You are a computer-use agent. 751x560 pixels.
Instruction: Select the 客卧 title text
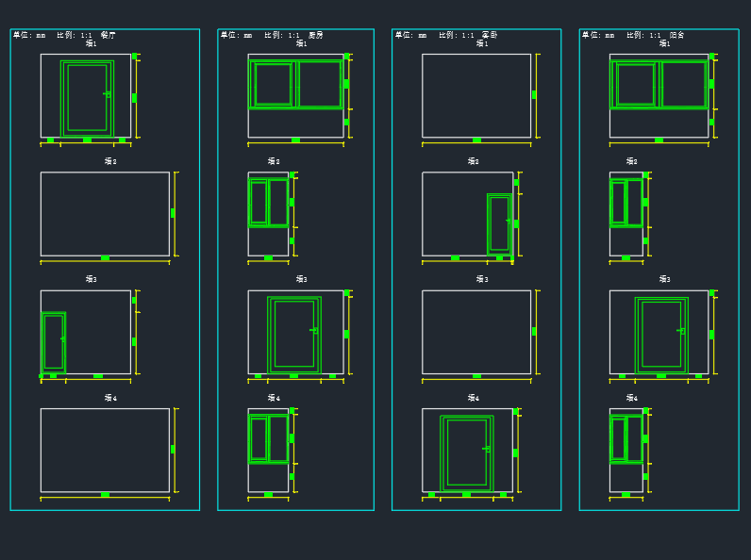pos(490,35)
